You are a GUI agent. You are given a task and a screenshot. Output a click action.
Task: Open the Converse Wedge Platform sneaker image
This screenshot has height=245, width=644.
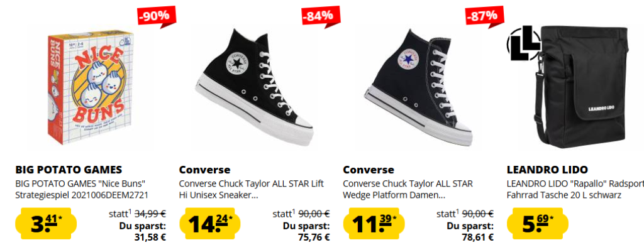(x=418, y=87)
